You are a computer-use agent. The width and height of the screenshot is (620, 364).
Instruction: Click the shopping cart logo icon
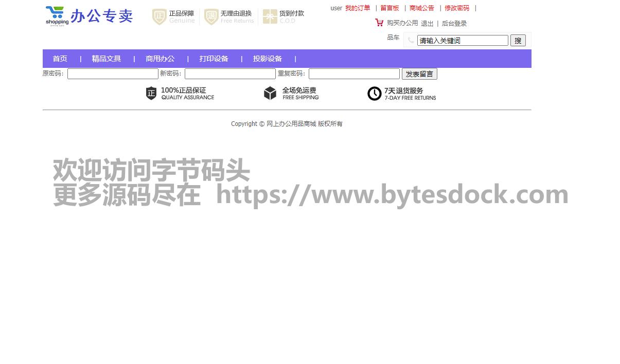pos(57,15)
